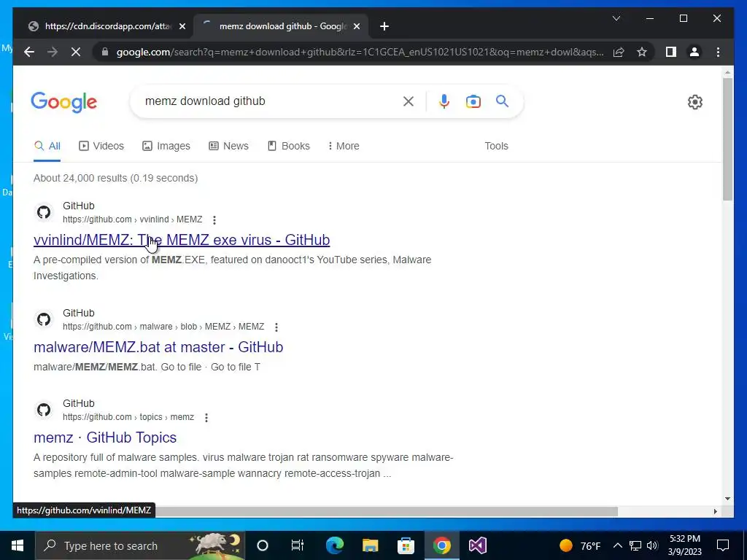Select the All results tab
The height and width of the screenshot is (560, 747).
tap(47, 146)
